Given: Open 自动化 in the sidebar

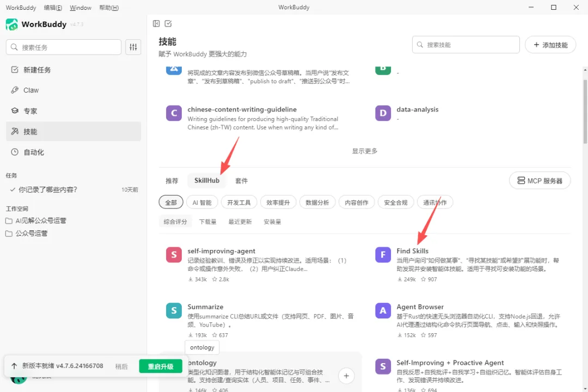Looking at the screenshot, I should 73,152.
